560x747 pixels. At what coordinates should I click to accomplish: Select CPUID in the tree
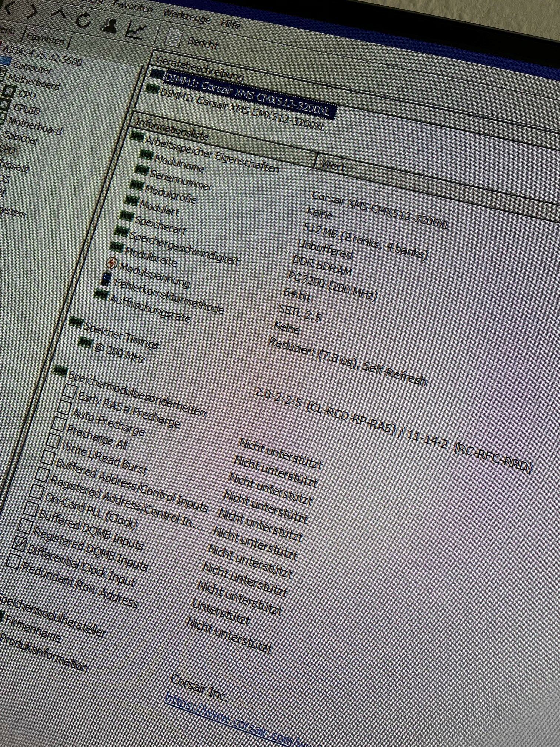click(27, 109)
